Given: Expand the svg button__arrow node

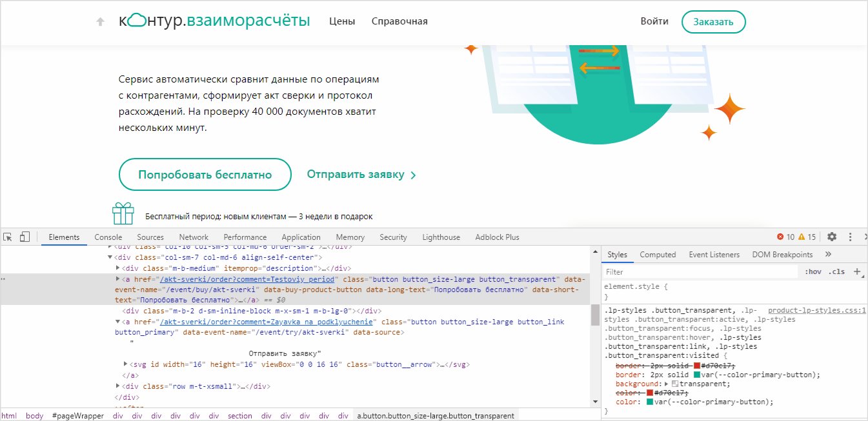Looking at the screenshot, I should click(125, 364).
